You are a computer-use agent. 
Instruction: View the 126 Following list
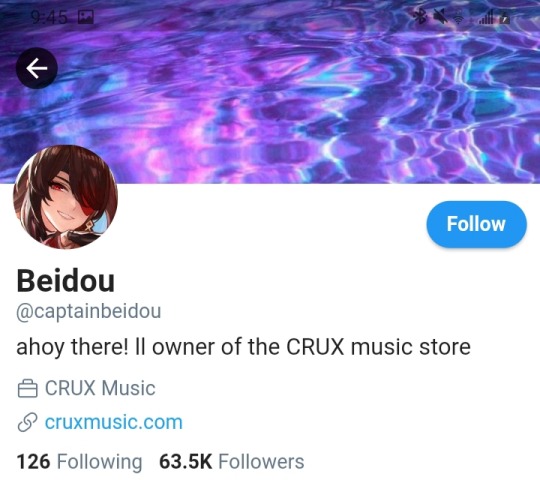pos(79,462)
